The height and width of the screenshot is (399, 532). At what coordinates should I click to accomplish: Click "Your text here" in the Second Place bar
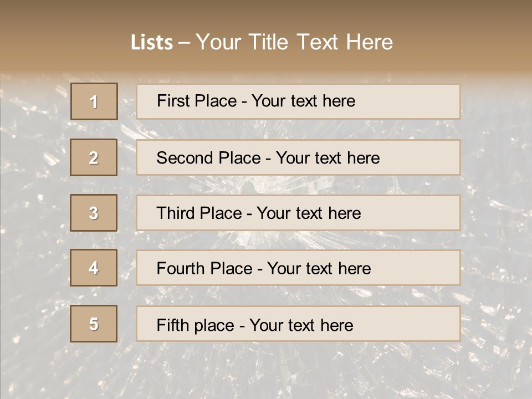(x=328, y=158)
